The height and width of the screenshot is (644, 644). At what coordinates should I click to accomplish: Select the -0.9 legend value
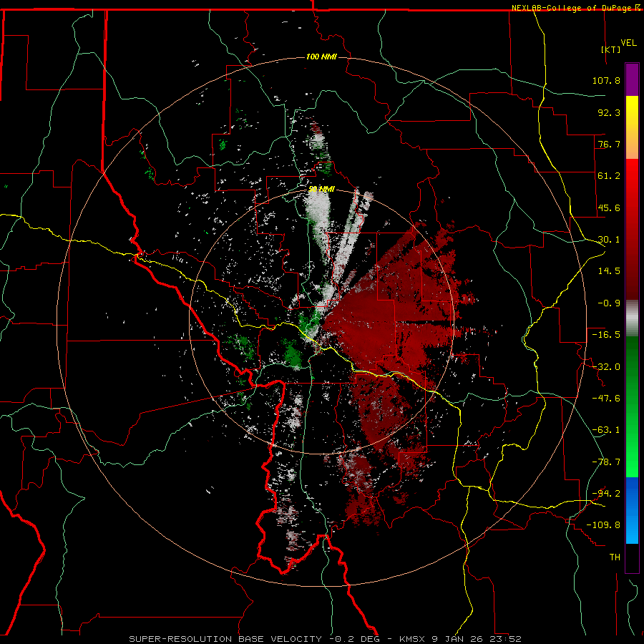tap(609, 303)
